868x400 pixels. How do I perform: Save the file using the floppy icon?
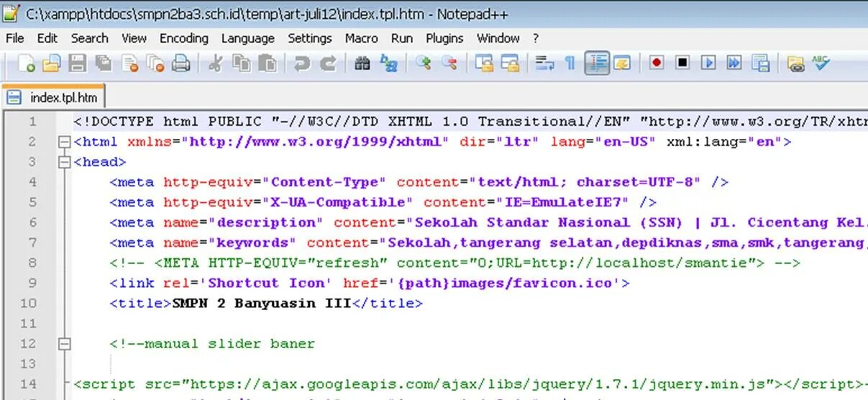click(77, 63)
